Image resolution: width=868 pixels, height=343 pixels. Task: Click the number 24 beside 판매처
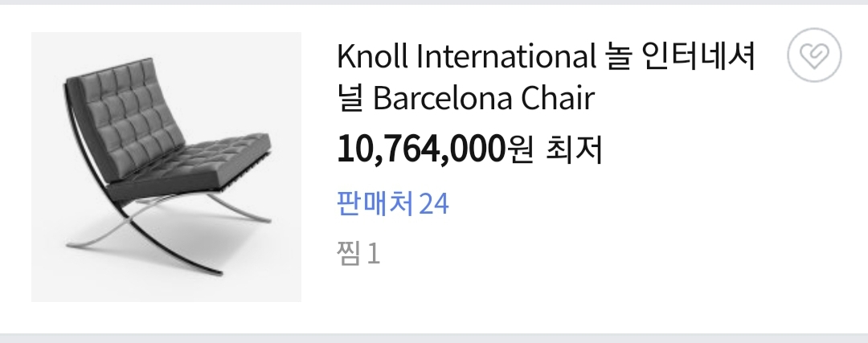click(434, 204)
